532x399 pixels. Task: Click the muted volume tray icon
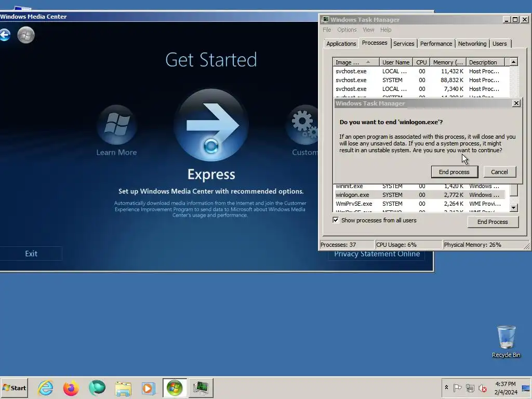pos(482,388)
